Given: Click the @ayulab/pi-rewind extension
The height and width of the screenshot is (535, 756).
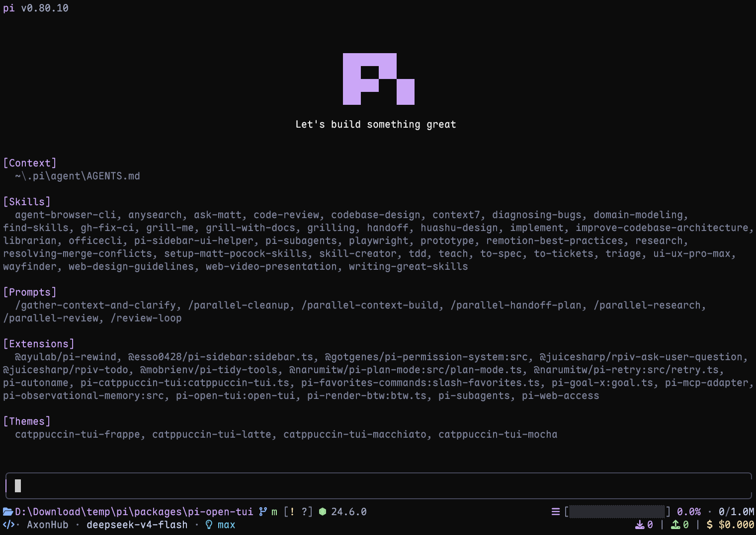Looking at the screenshot, I should click(x=66, y=357).
